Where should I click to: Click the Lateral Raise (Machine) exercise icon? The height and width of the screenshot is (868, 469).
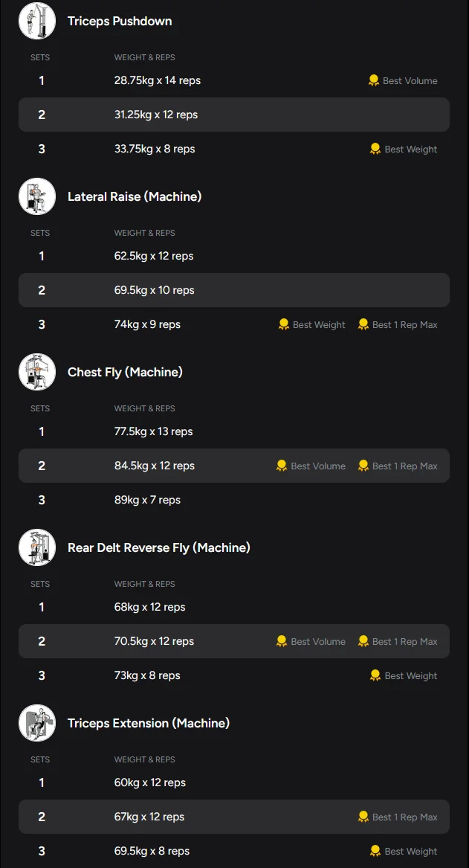(37, 196)
